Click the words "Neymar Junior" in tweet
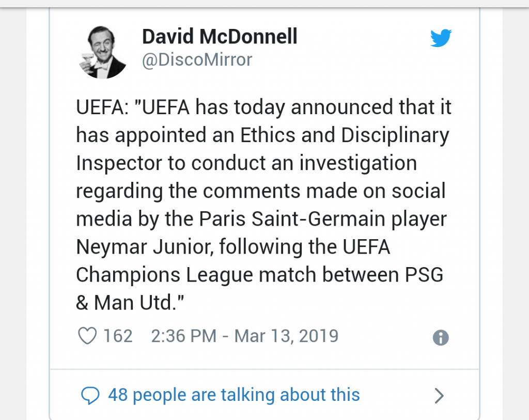 tap(143, 247)
